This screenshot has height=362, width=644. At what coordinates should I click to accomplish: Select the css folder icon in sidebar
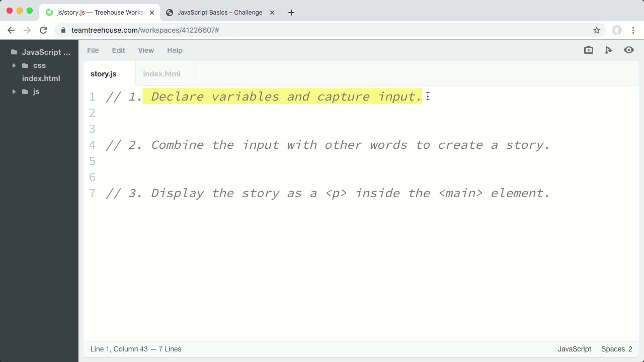click(25, 65)
